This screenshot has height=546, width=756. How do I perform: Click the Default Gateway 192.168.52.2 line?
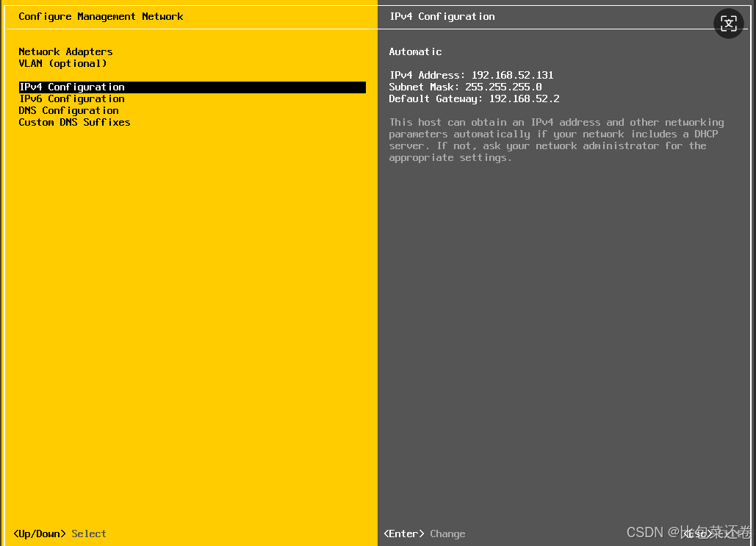(474, 99)
